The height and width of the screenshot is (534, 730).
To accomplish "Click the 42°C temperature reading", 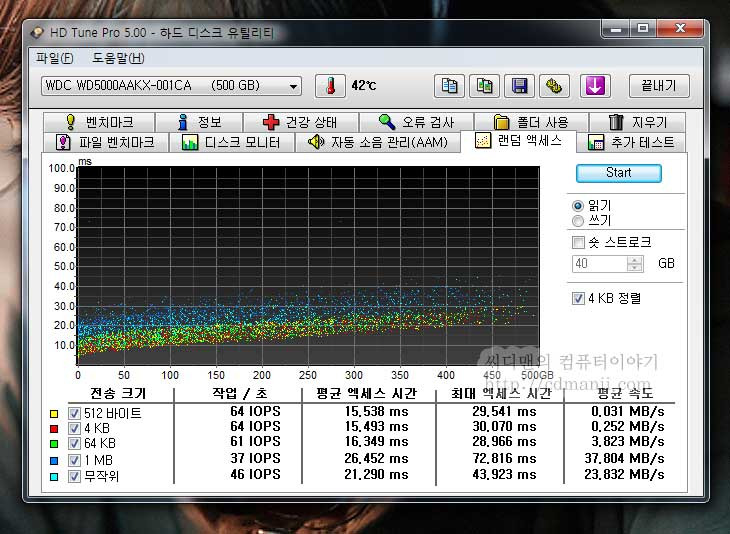I will (364, 86).
